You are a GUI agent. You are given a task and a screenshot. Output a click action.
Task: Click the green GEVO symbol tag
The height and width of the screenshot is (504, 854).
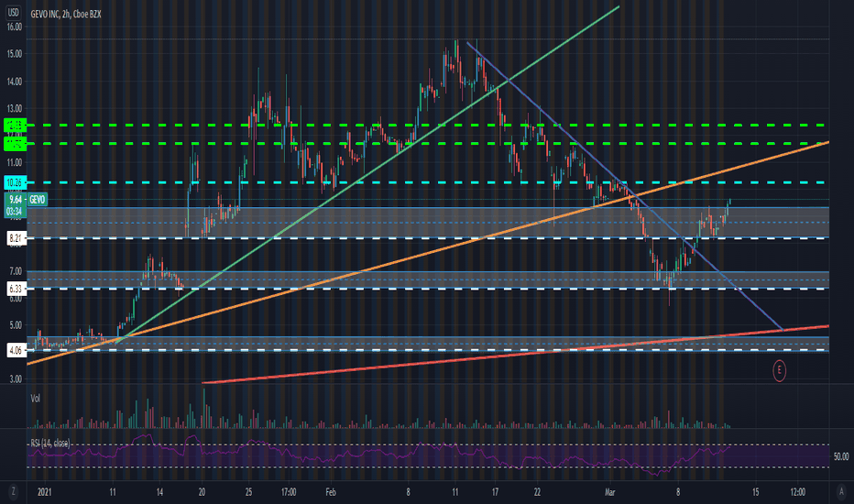pyautogui.click(x=37, y=200)
